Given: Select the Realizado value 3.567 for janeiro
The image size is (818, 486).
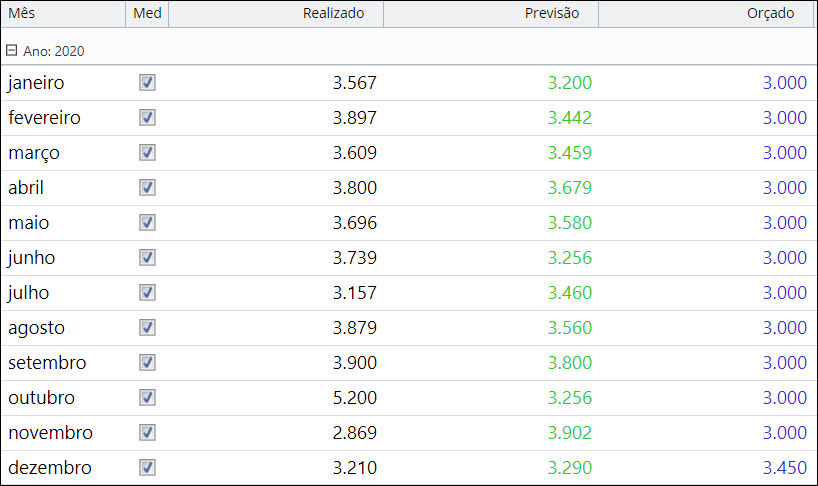Looking at the screenshot, I should (355, 82).
